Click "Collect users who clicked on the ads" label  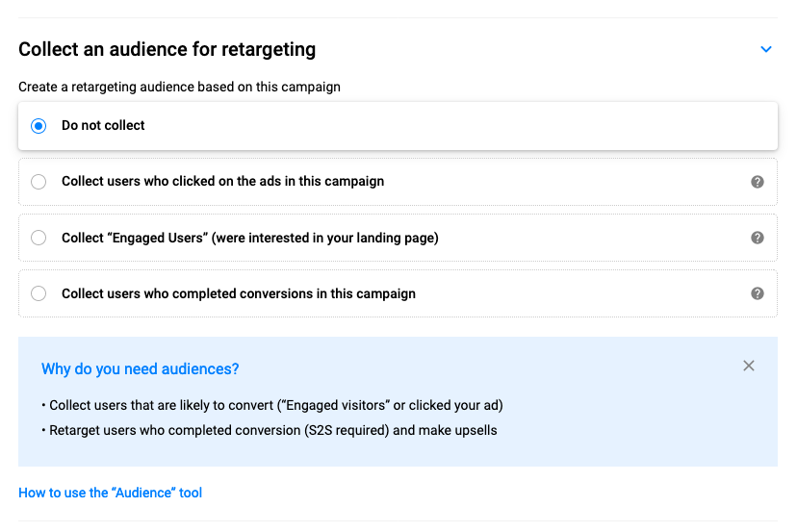tap(222, 181)
